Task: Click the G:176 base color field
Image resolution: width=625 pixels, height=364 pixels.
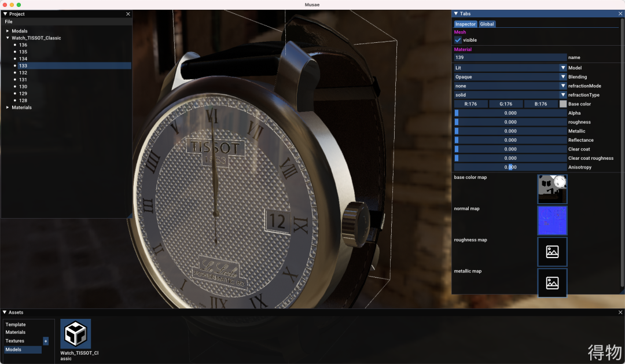Action: point(506,104)
